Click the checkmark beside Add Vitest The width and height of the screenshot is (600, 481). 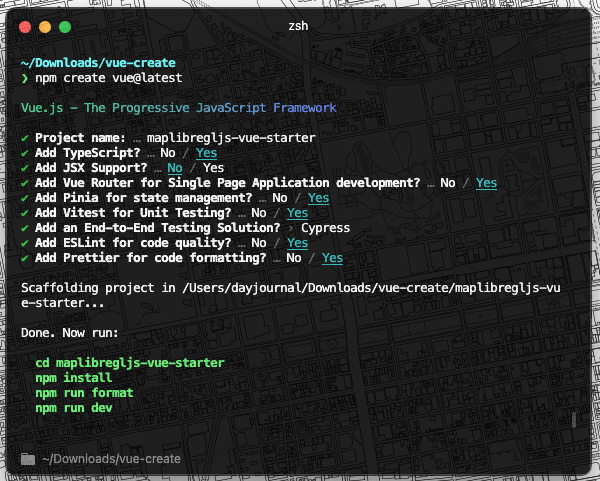click(x=25, y=213)
